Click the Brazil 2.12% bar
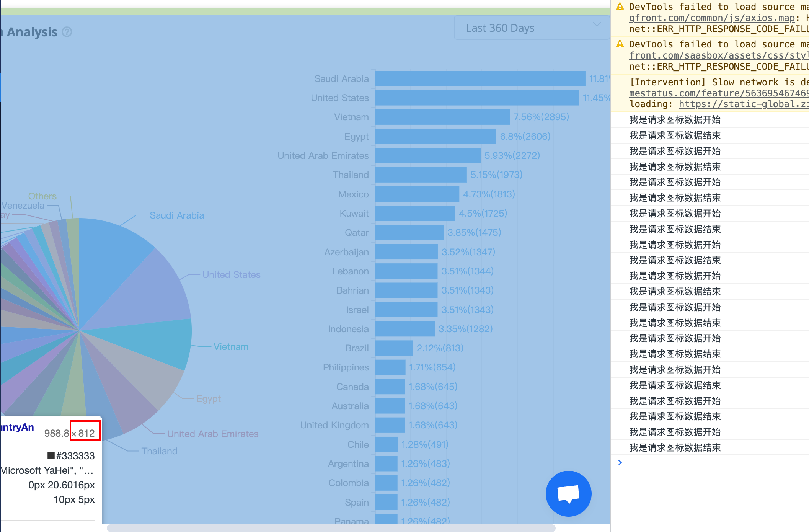This screenshot has width=809, height=532. pyautogui.click(x=393, y=348)
